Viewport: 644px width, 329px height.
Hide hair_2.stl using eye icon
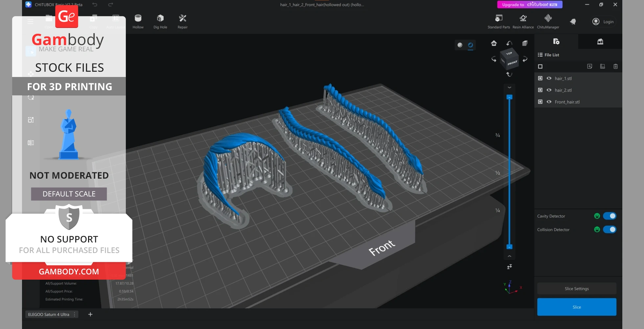point(549,90)
